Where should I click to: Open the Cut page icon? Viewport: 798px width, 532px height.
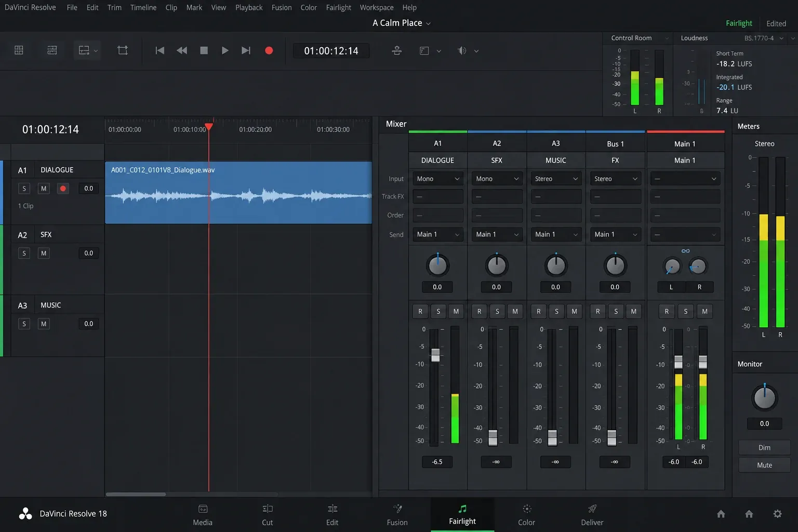click(x=268, y=509)
